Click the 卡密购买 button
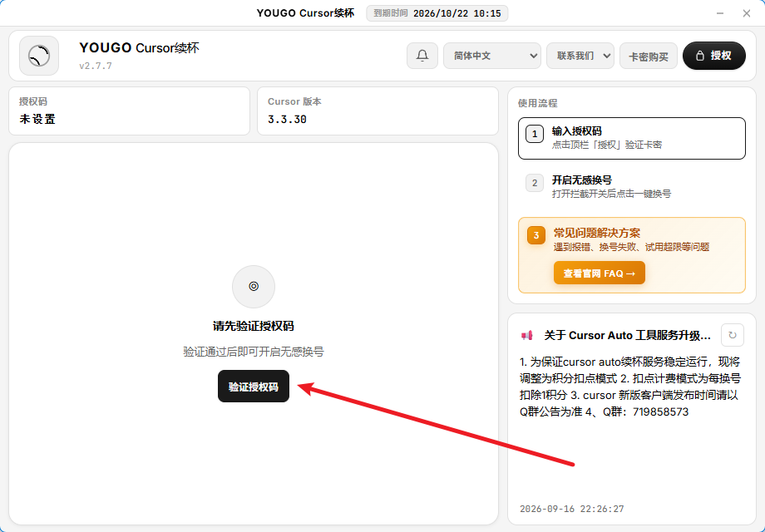765x532 pixels. pyautogui.click(x=649, y=57)
